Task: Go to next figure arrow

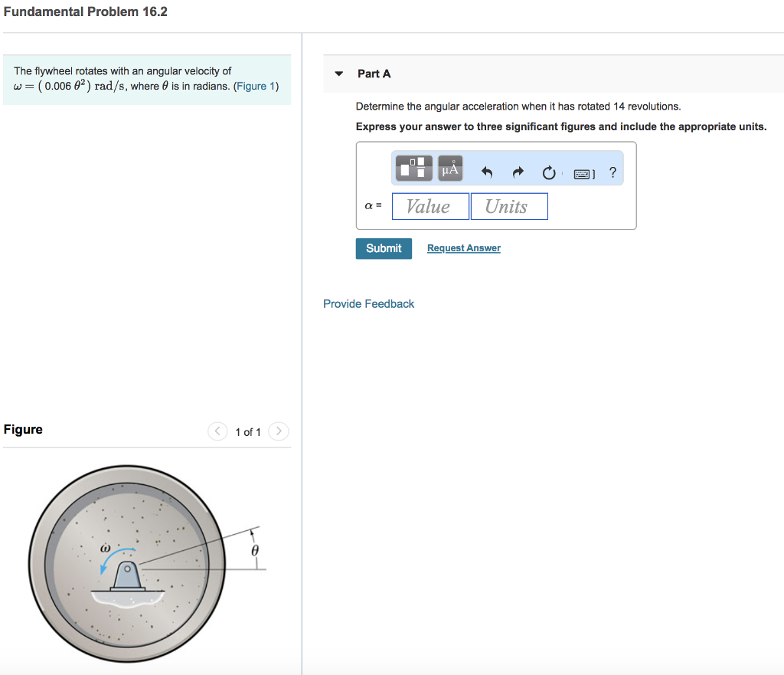Action: (279, 431)
